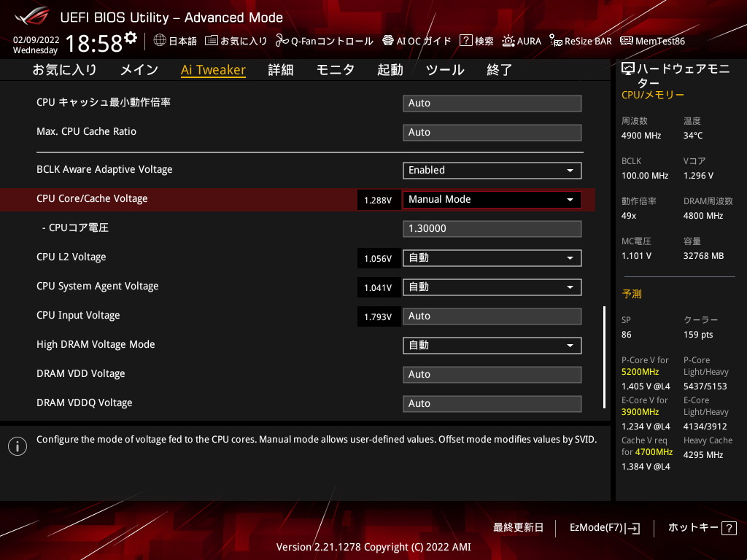
Task: Click the 1.296 V Vcore value
Action: pyautogui.click(x=698, y=176)
